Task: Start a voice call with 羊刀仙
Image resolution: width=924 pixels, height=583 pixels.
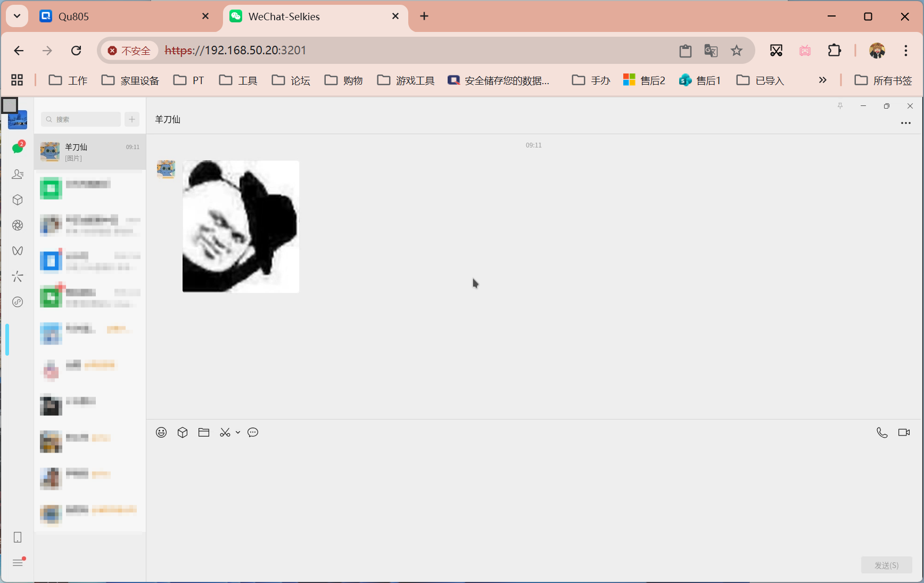Action: 882,432
